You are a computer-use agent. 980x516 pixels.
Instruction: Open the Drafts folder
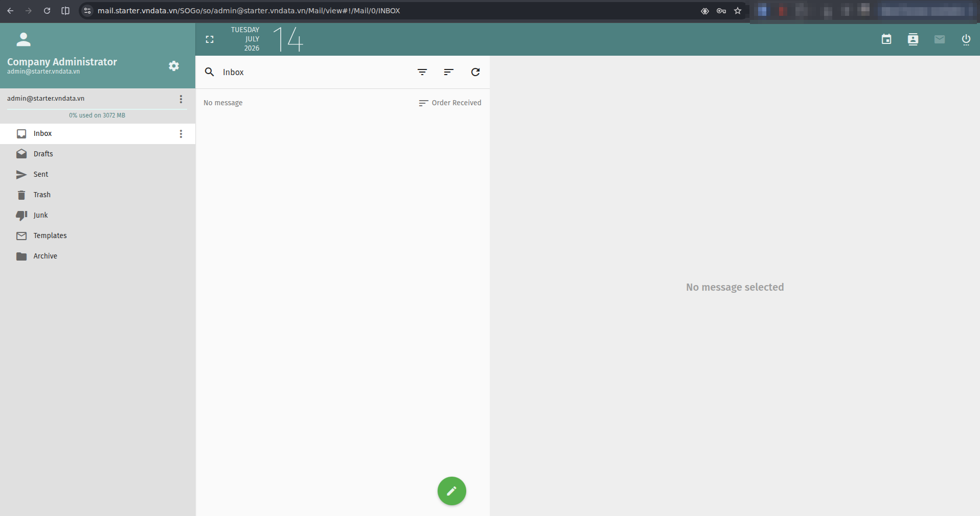tap(97, 154)
